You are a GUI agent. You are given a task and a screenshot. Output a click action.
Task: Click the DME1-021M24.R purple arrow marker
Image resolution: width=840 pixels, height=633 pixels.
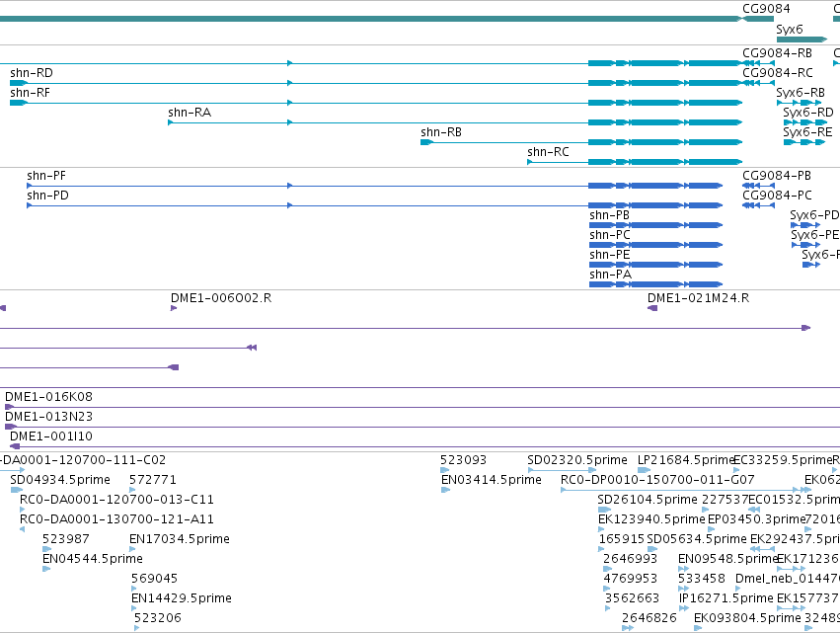point(652,308)
